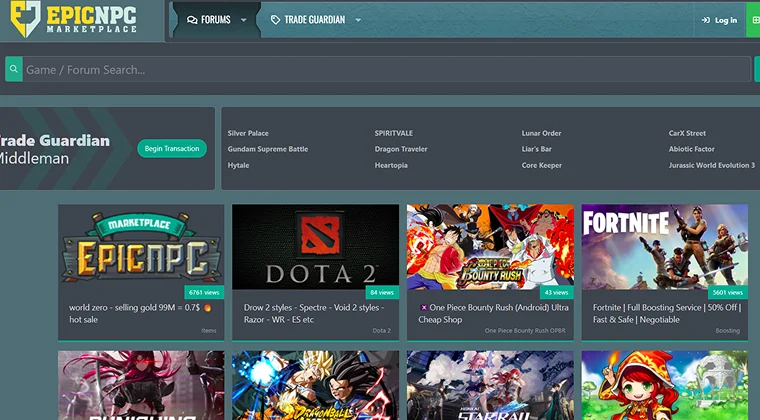Open the Lunar Order link
The height and width of the screenshot is (420, 760).
coord(541,133)
